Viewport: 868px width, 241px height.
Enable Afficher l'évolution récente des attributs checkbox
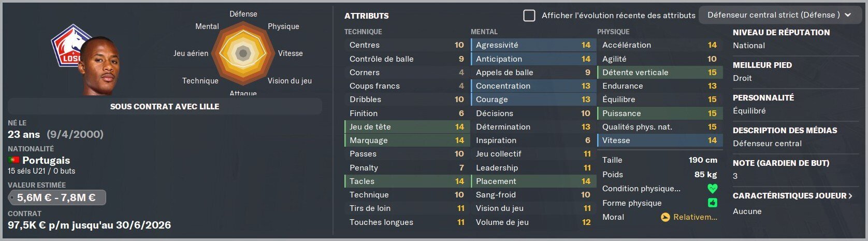[529, 16]
